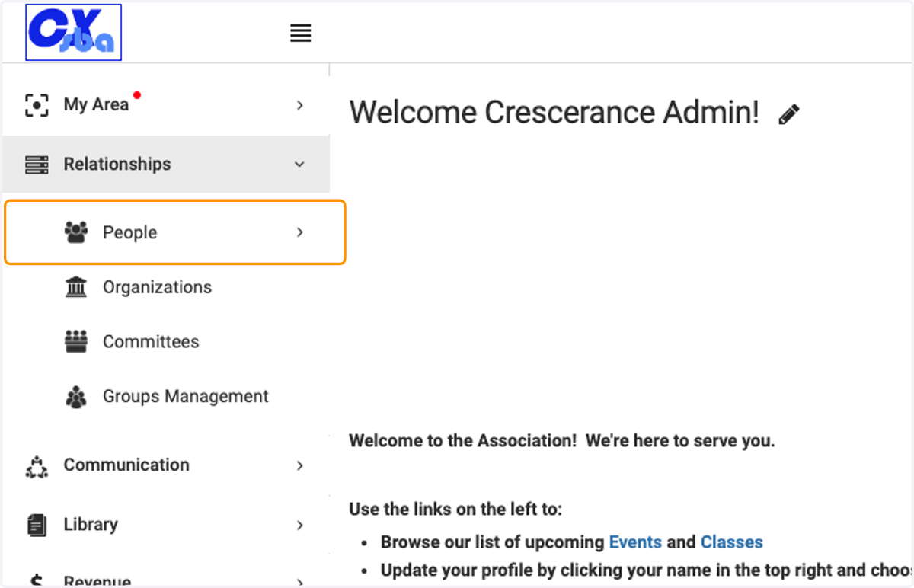Click the CX sba logo

[74, 33]
